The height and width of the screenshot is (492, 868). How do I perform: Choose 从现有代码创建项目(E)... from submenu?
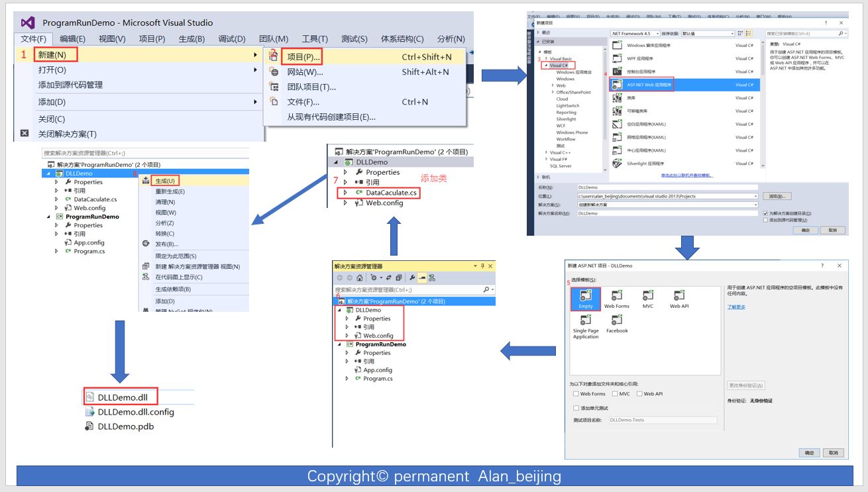pos(331,117)
